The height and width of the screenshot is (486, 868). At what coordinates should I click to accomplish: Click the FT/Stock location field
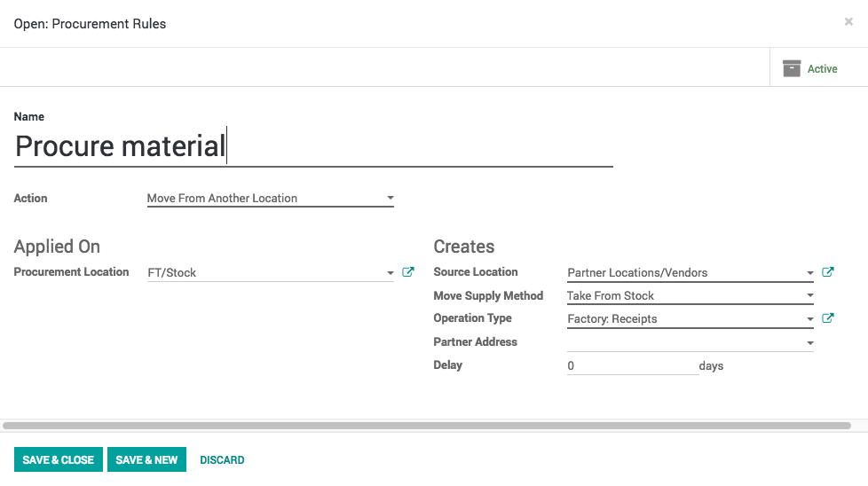[x=264, y=273]
